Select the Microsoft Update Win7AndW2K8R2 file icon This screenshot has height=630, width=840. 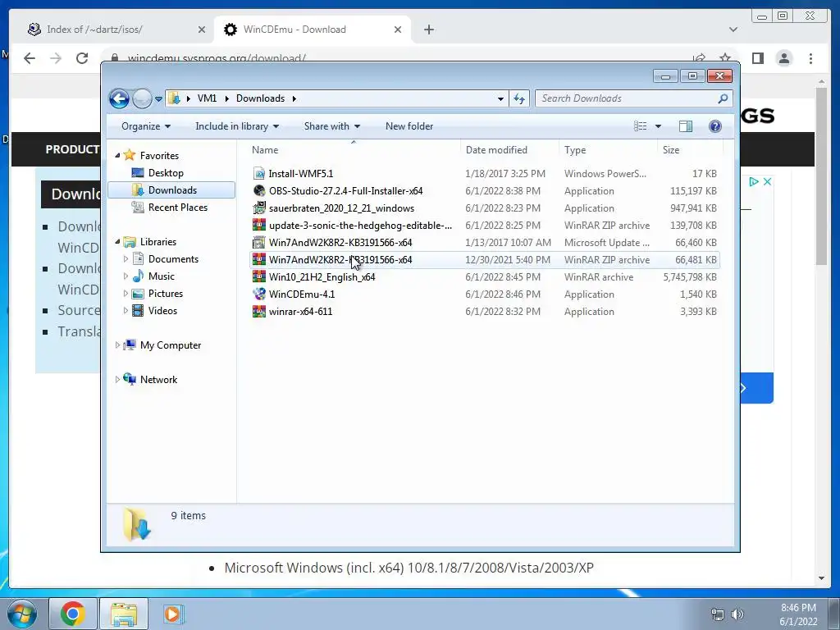(x=258, y=242)
